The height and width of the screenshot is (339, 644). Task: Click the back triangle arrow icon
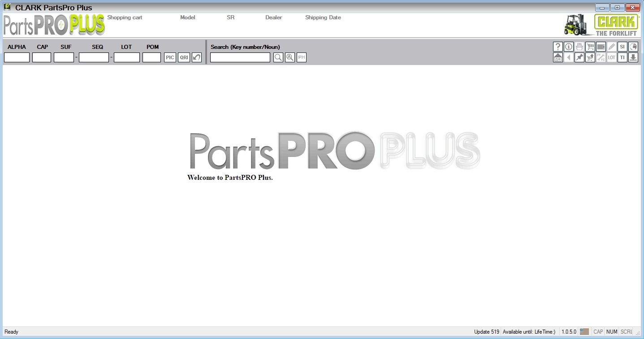point(569,57)
